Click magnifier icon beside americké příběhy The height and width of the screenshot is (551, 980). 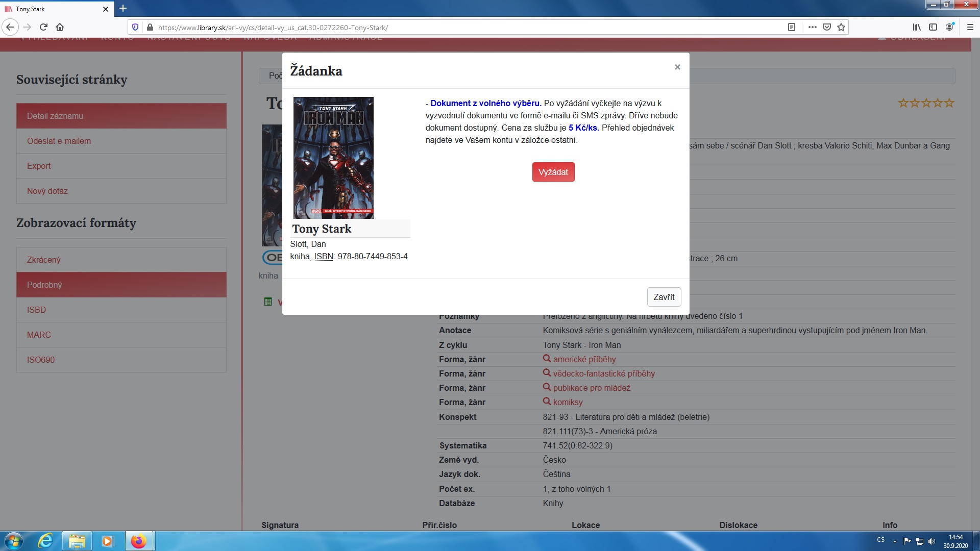[x=547, y=359]
